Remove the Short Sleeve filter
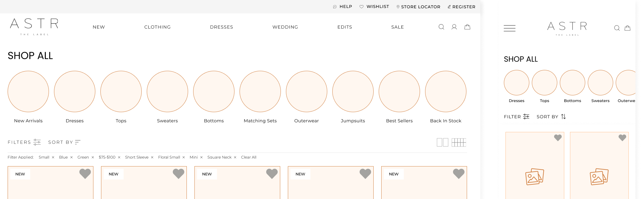The image size is (644, 199). [152, 157]
